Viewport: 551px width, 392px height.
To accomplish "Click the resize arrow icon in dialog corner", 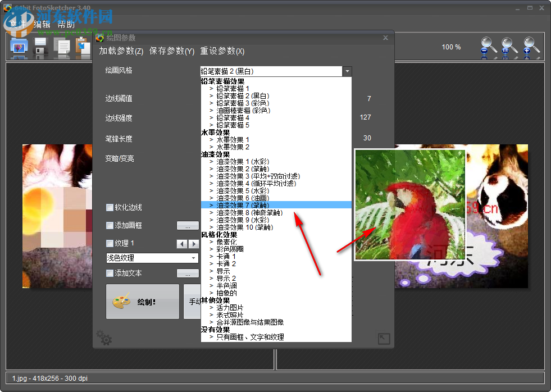I will click(x=384, y=338).
